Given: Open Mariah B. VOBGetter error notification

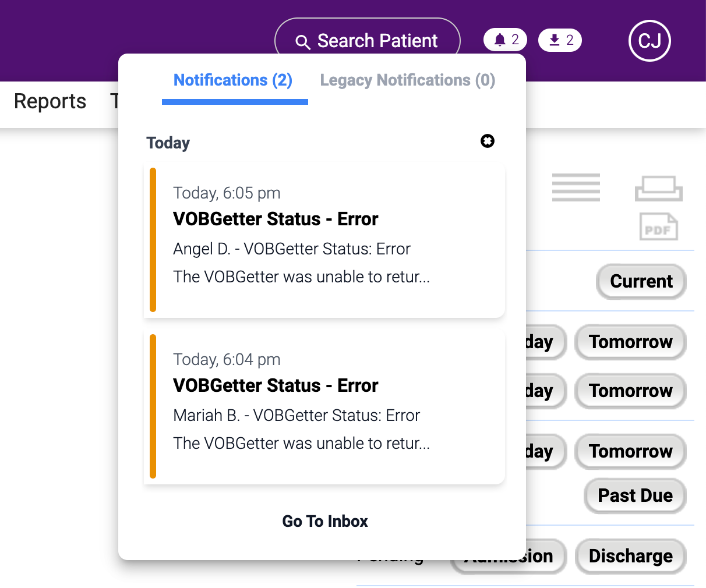Looking at the screenshot, I should (x=324, y=406).
